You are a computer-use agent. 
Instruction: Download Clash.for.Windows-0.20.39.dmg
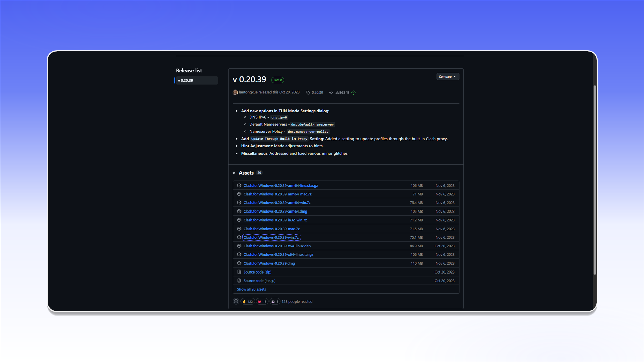(x=269, y=263)
